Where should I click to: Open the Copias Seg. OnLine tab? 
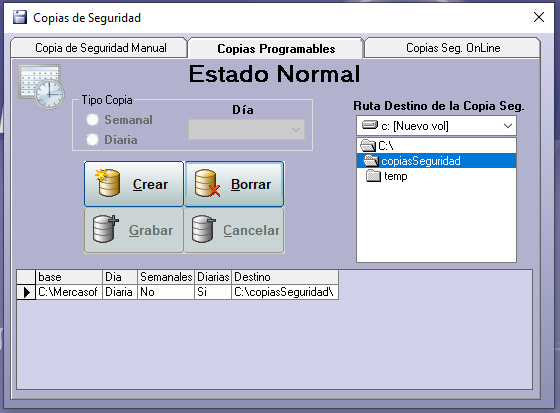tap(452, 48)
